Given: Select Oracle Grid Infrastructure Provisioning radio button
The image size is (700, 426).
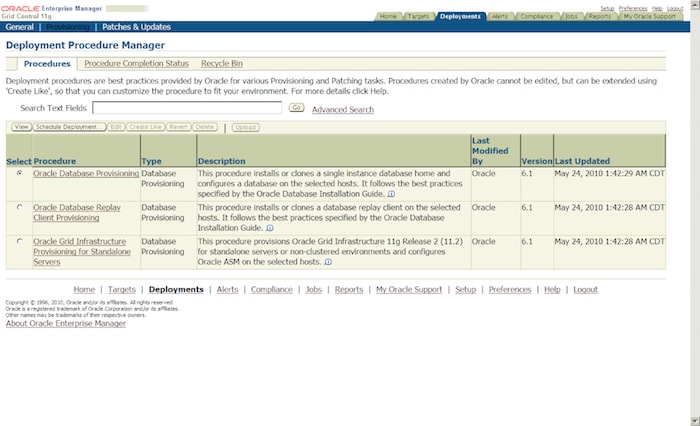Looking at the screenshot, I should 20,241.
